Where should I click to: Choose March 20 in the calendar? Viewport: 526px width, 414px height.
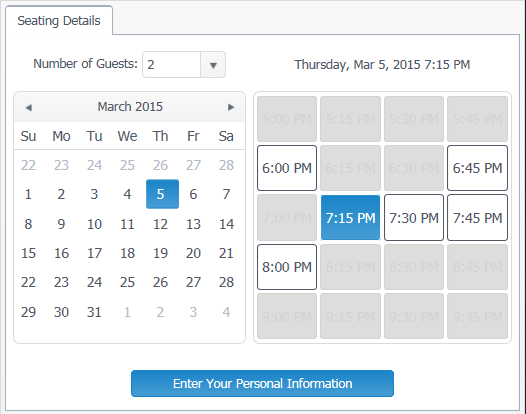point(193,253)
